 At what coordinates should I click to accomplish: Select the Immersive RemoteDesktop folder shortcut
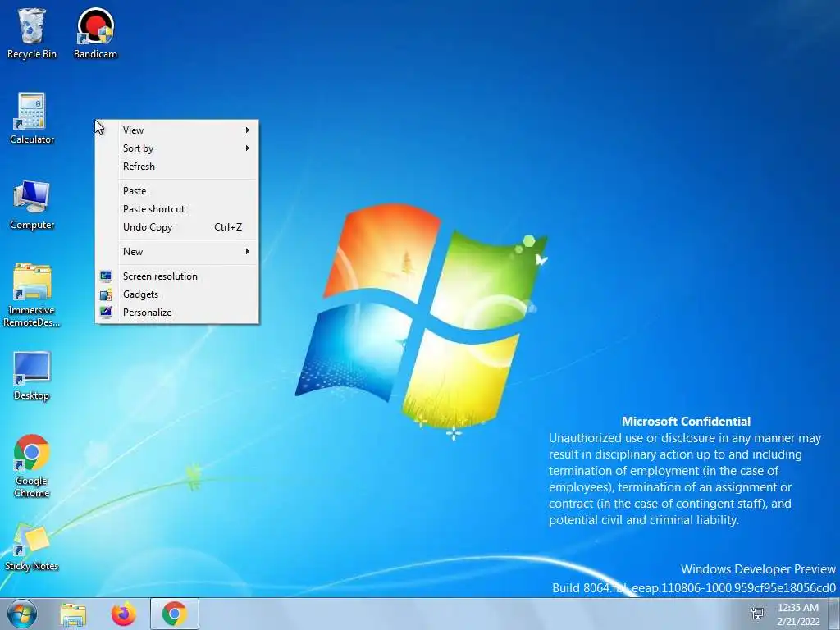(x=32, y=295)
